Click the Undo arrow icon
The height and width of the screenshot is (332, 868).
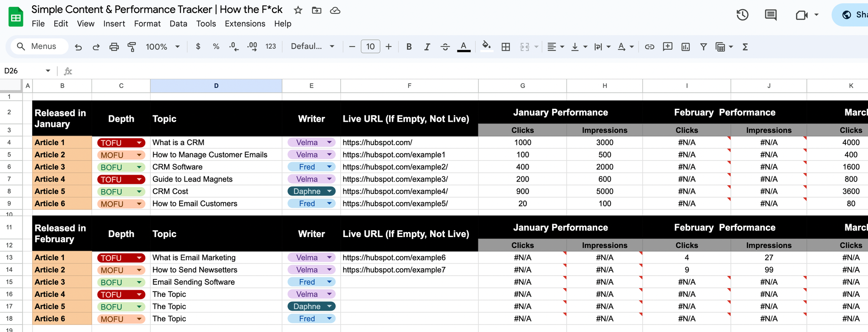78,47
